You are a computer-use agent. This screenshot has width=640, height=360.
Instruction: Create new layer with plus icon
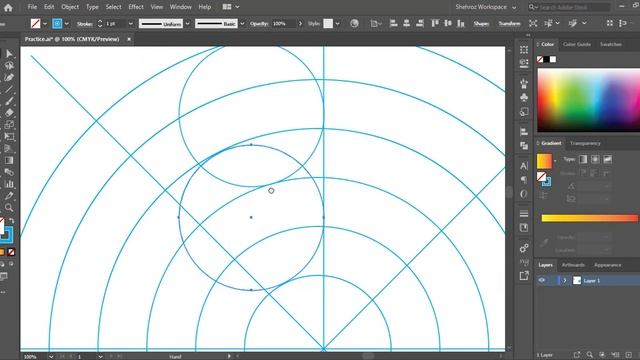coord(629,355)
